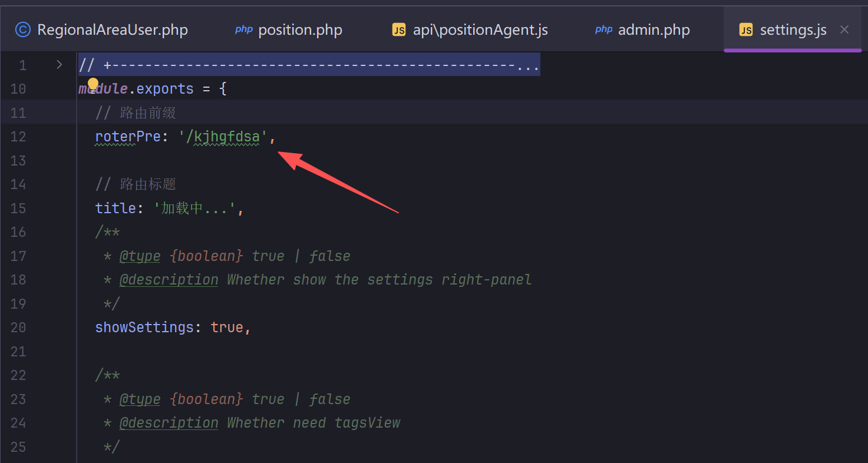
Task: Open the position.php tab
Action: coord(300,29)
